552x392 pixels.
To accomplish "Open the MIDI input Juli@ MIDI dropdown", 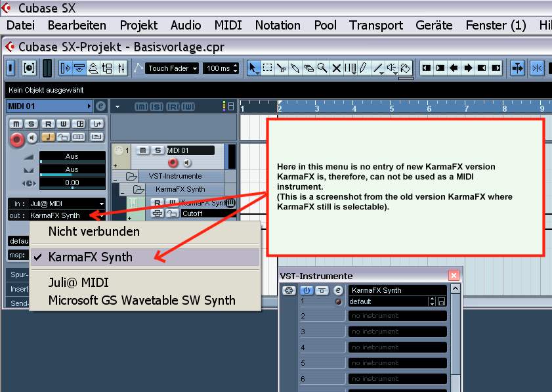I will tap(56, 204).
